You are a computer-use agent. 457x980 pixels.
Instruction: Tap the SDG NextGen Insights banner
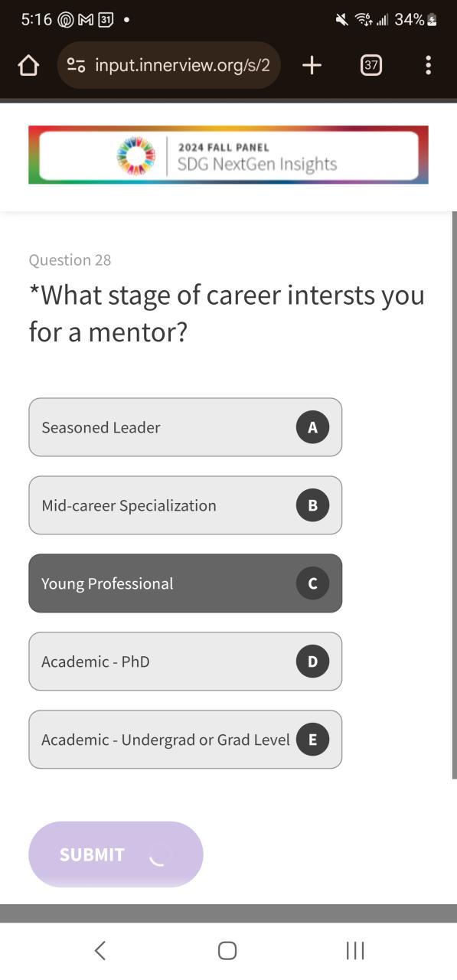click(228, 155)
